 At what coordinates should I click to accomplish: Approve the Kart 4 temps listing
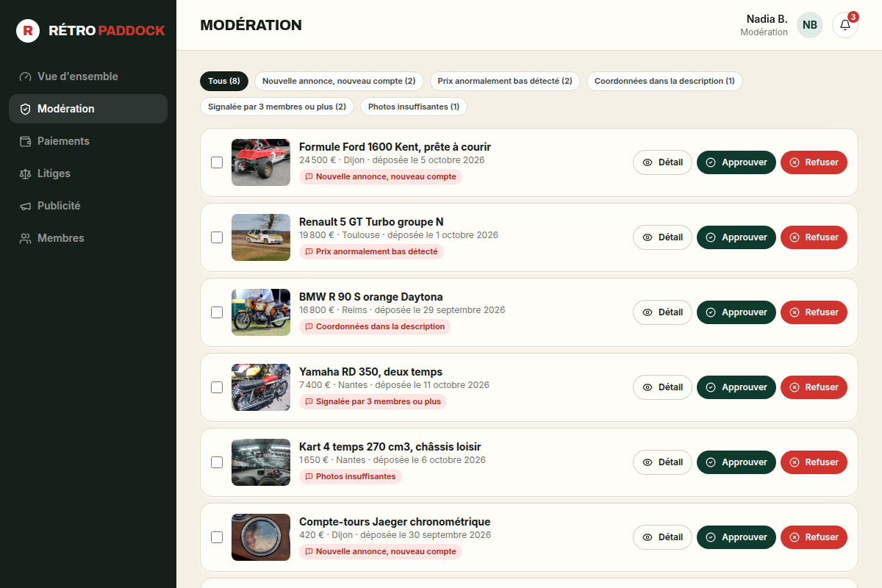coord(736,462)
